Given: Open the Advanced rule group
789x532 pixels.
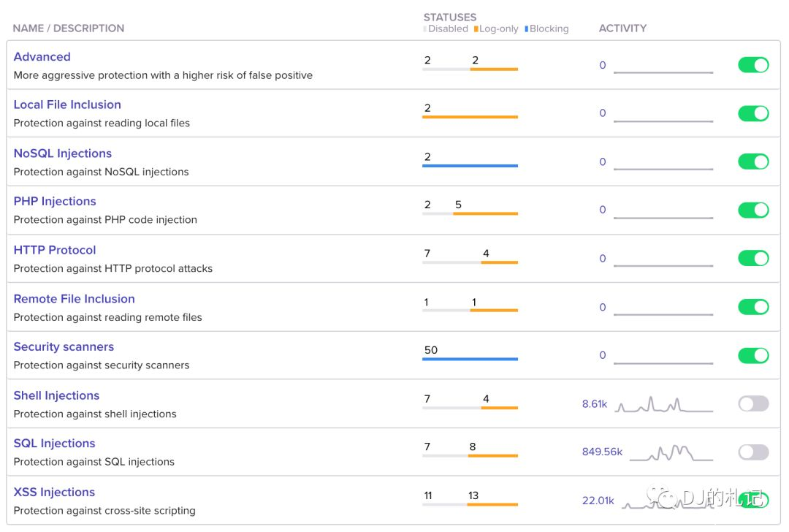Looking at the screenshot, I should [42, 57].
